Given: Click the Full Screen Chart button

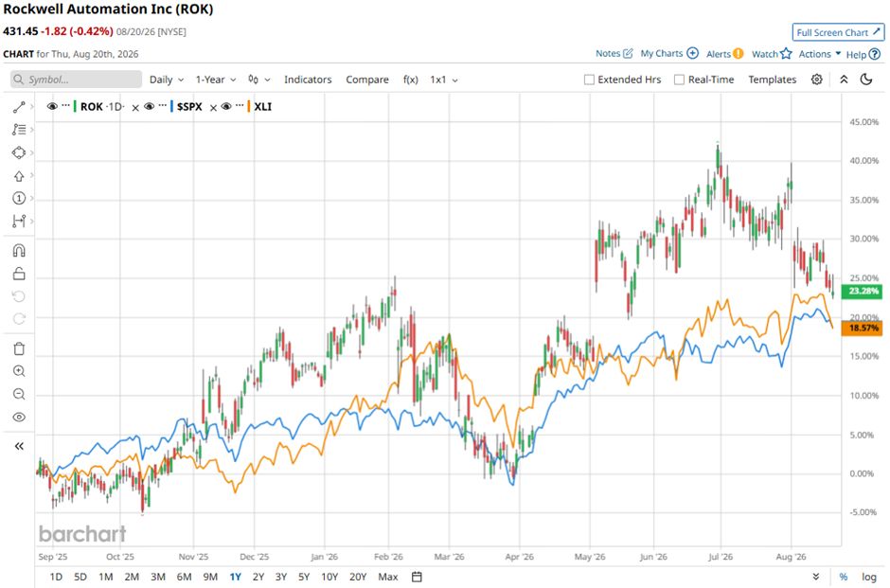Looking at the screenshot, I should (838, 32).
